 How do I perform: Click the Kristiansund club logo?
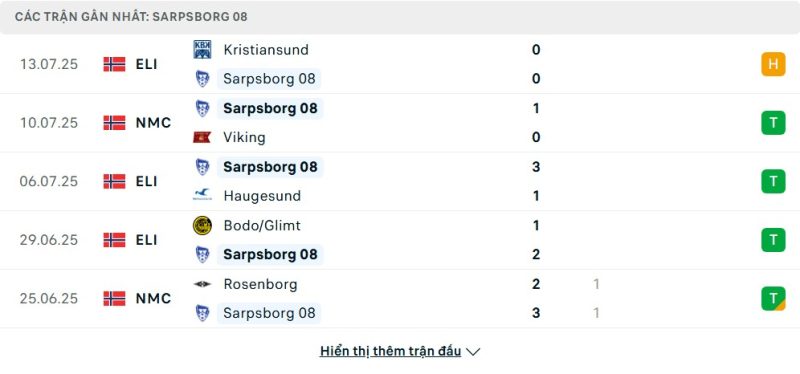(202, 49)
